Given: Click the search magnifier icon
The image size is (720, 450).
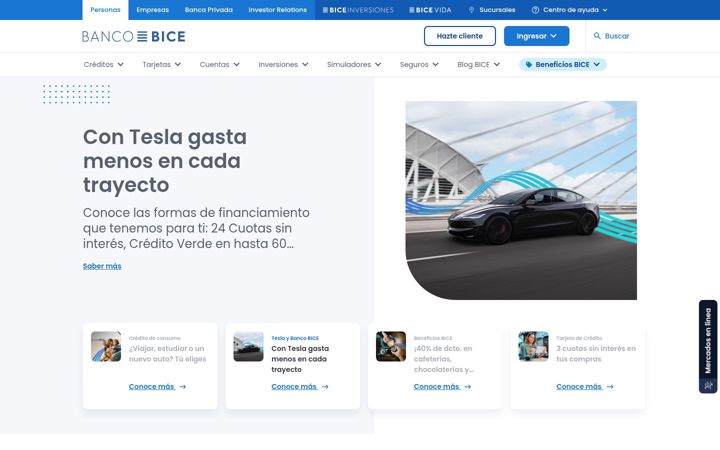Looking at the screenshot, I should (597, 36).
